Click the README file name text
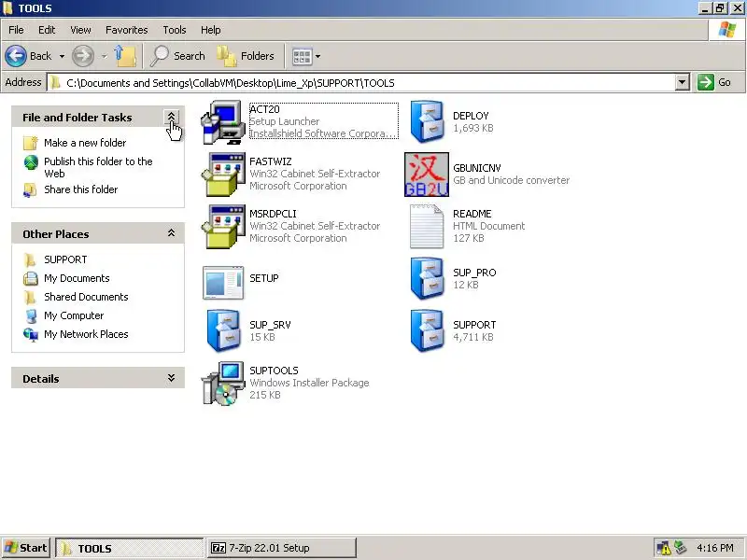This screenshot has height=560, width=747. (472, 214)
